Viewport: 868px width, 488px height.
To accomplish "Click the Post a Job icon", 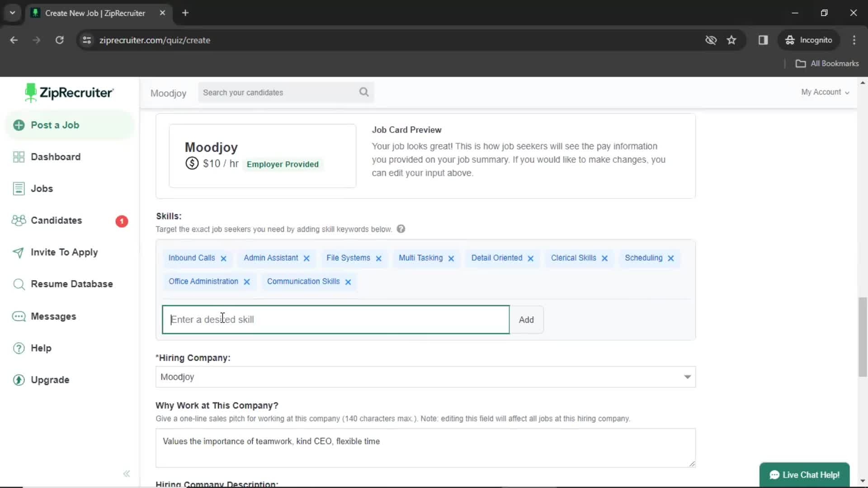I will click(18, 125).
